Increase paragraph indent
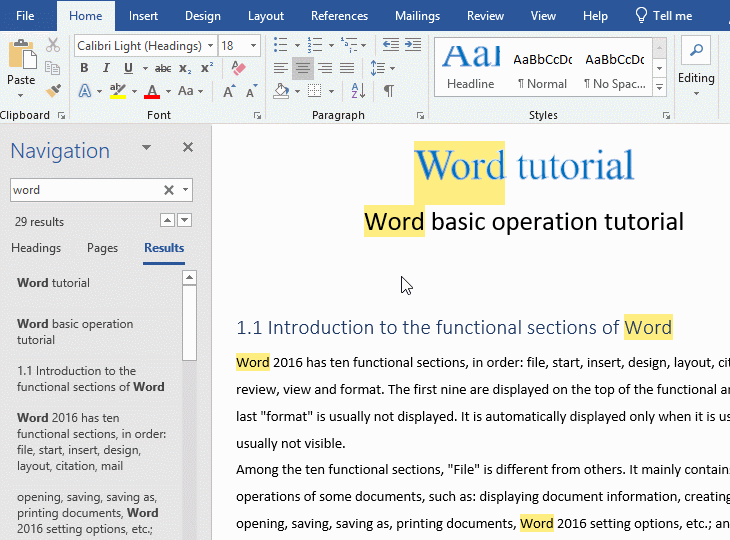Image resolution: width=730 pixels, height=540 pixels. pos(413,45)
